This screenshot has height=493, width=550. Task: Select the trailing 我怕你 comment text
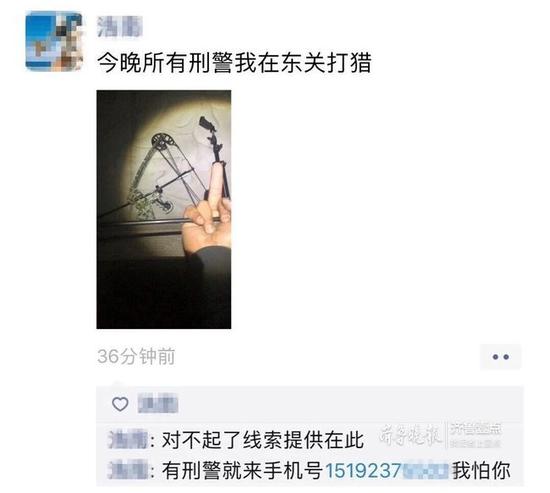tap(481, 471)
